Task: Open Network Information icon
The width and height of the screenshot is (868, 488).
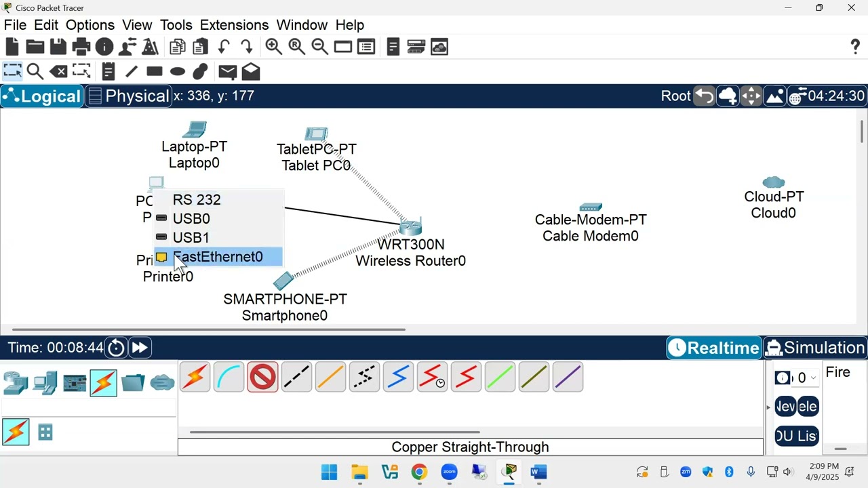Action: [104, 47]
